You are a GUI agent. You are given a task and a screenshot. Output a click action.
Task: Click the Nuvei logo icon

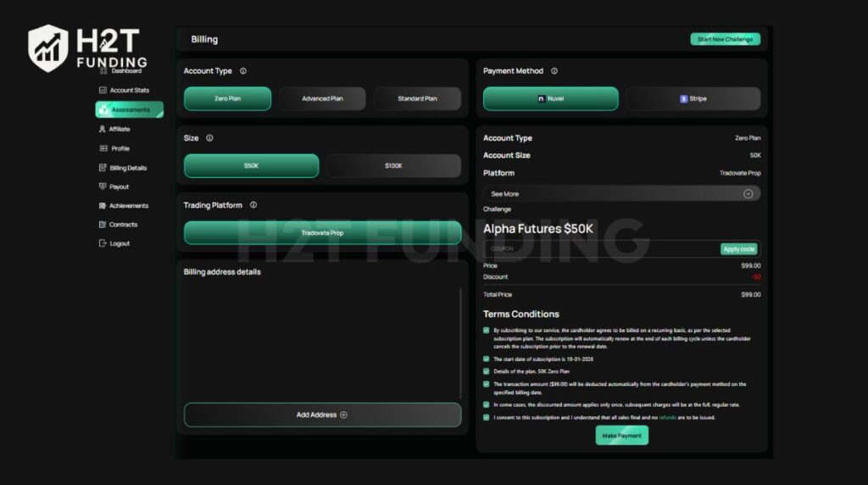(x=541, y=98)
